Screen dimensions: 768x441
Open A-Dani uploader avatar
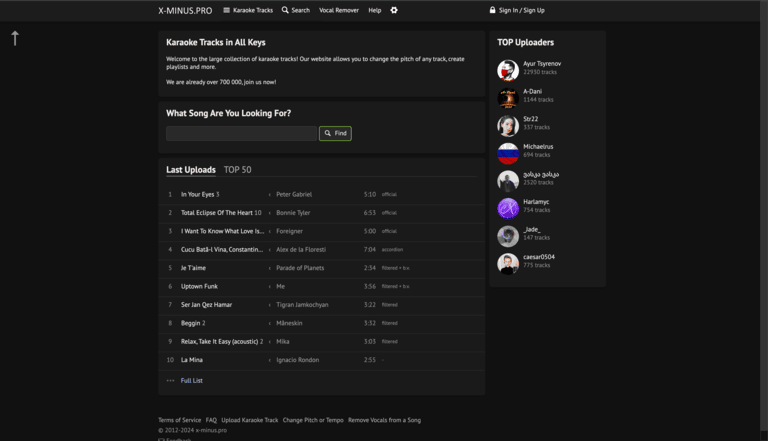pos(508,98)
